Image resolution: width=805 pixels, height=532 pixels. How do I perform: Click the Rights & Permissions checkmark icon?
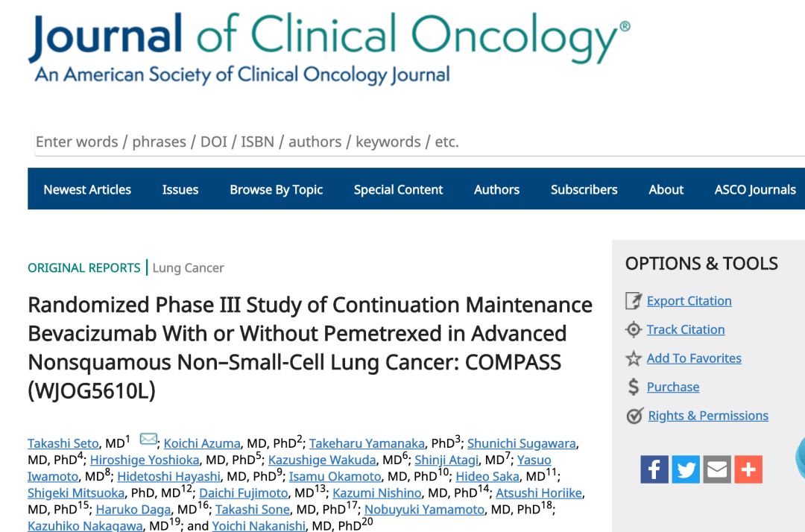tap(634, 417)
